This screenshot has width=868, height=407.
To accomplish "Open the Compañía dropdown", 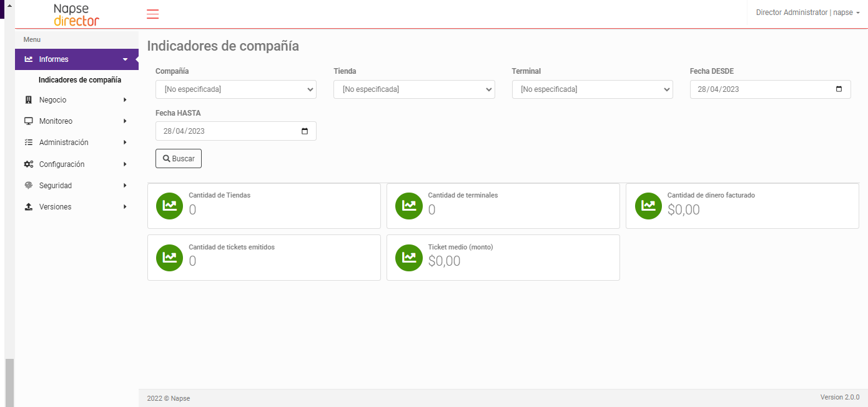I will click(236, 89).
